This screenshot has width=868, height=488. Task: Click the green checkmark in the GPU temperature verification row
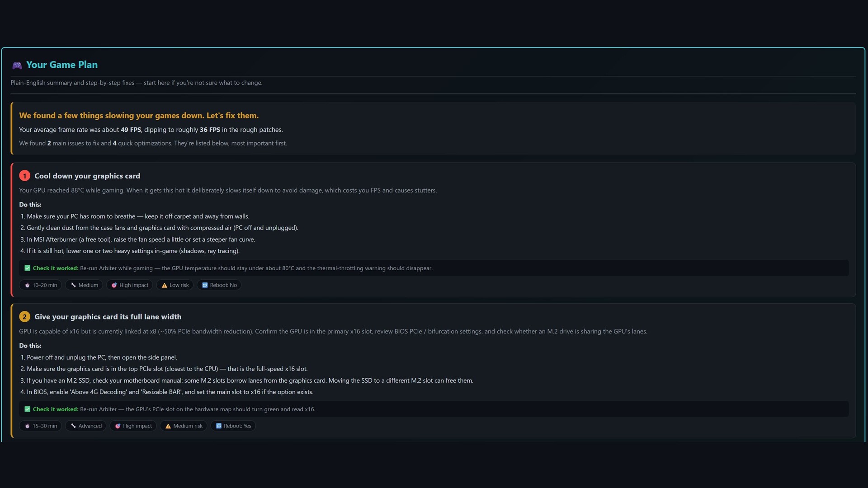pos(28,268)
